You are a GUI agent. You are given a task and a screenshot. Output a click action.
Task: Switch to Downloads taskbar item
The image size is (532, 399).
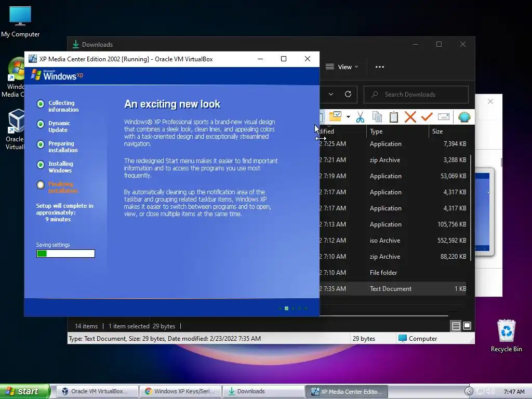(263, 392)
